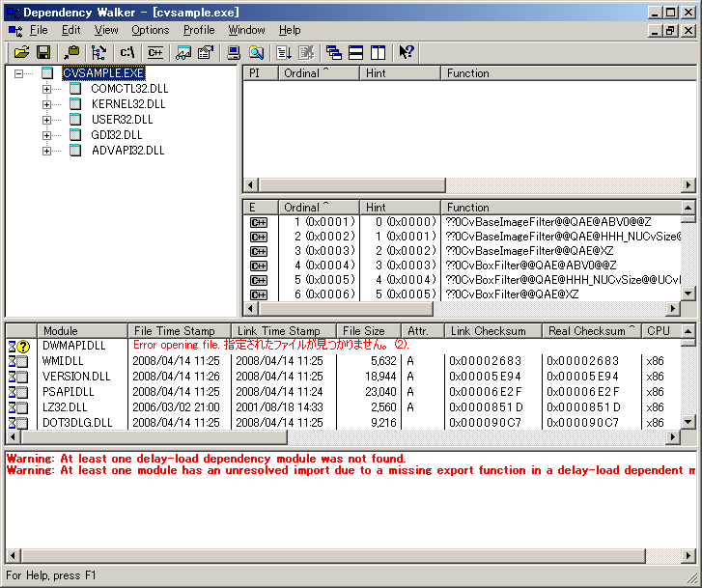The height and width of the screenshot is (588, 702).
Task: Open module Properties toolbar icon
Action: tap(206, 52)
